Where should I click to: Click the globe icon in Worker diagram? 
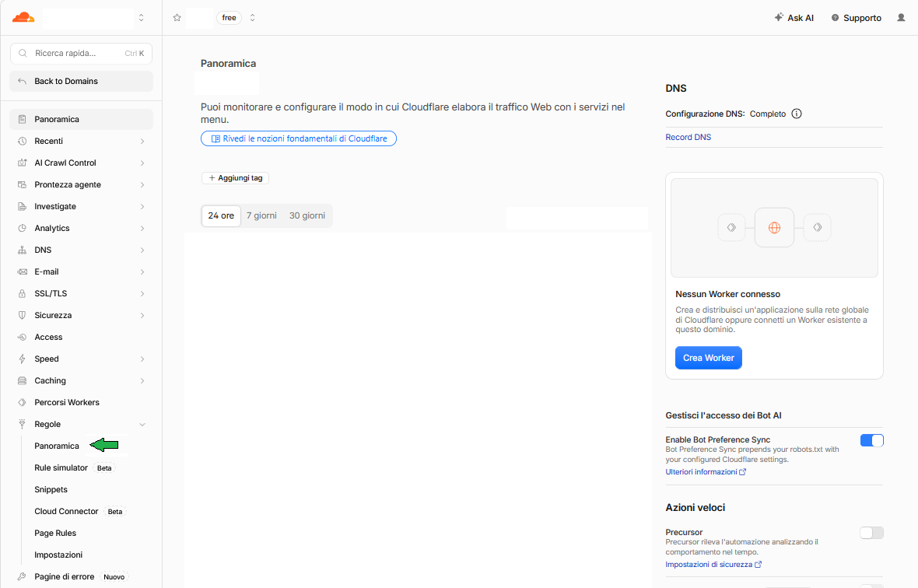774,228
